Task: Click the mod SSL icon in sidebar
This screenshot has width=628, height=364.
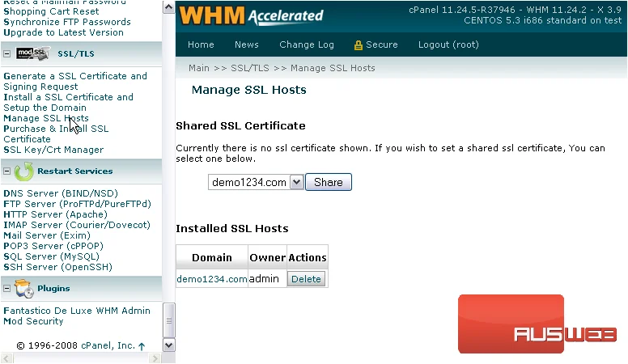Action: point(33,53)
